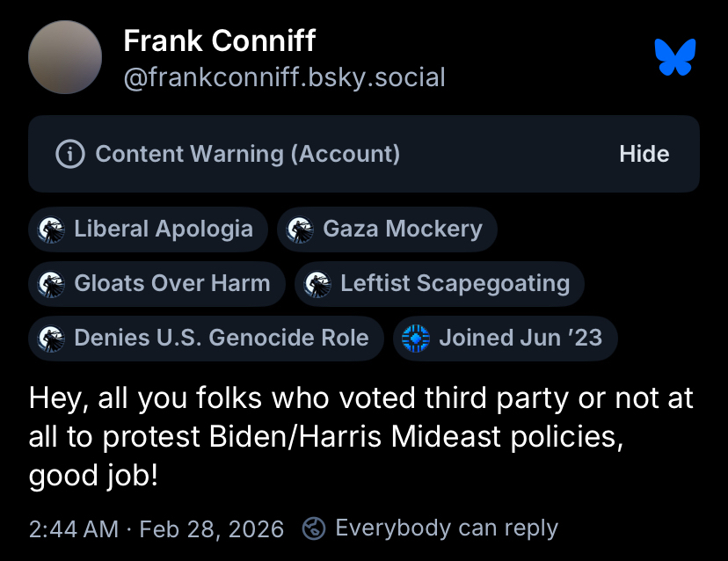Select the Gaza Mockery label text
Image resolution: width=728 pixels, height=561 pixels.
(403, 229)
